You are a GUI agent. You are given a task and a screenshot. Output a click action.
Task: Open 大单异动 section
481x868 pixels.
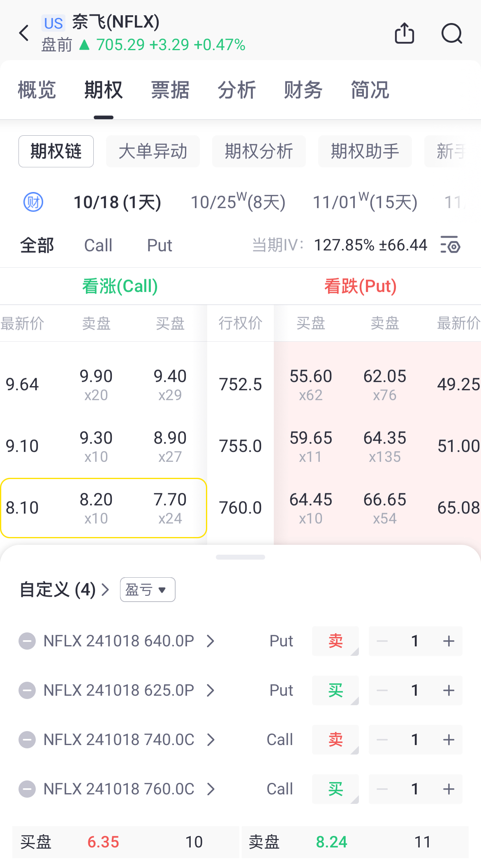(153, 151)
